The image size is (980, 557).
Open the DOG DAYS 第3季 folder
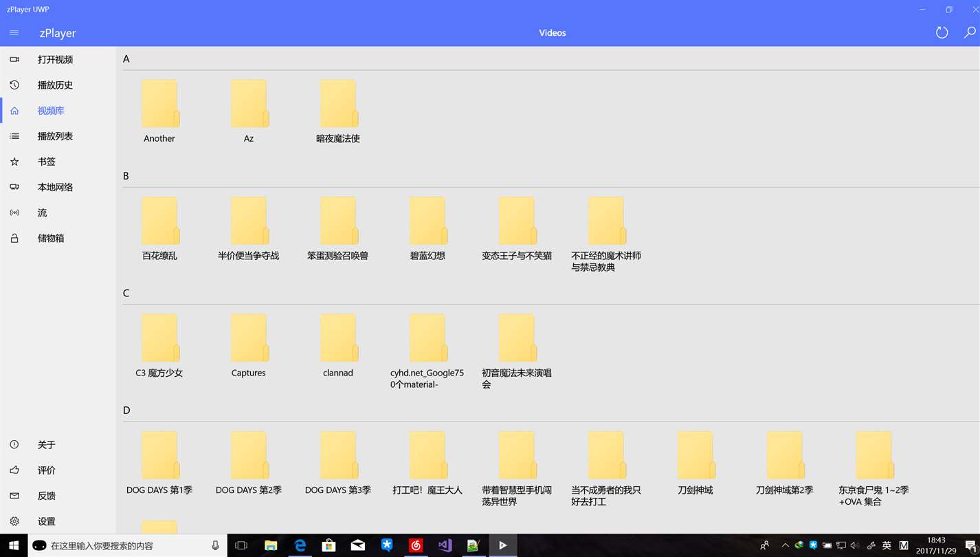pos(338,463)
